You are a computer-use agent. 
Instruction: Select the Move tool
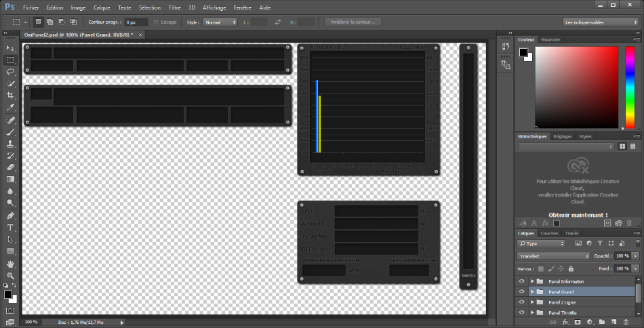(10, 48)
